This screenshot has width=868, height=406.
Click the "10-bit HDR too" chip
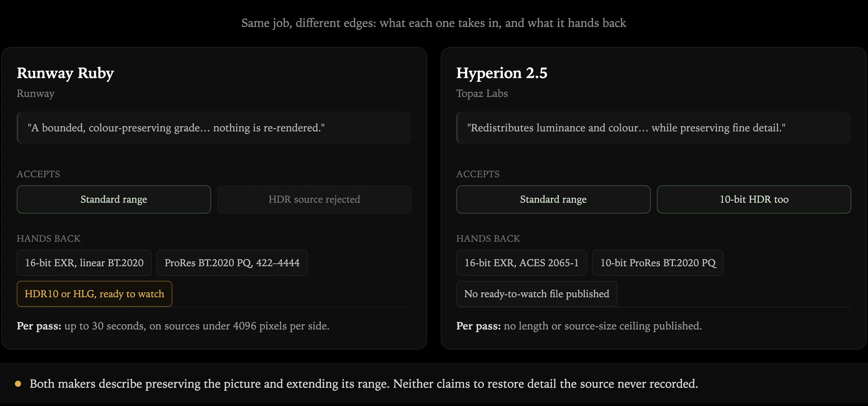(754, 199)
